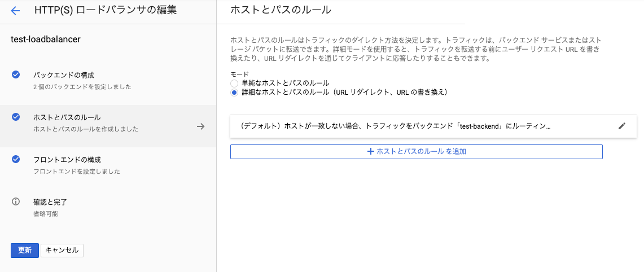Click the back arrow icon

pos(16,11)
